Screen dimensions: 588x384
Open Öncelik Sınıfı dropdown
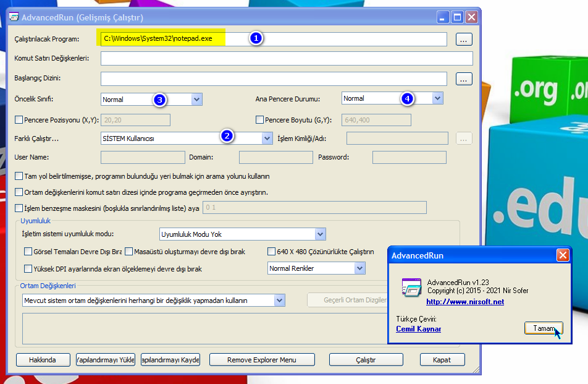tap(196, 100)
